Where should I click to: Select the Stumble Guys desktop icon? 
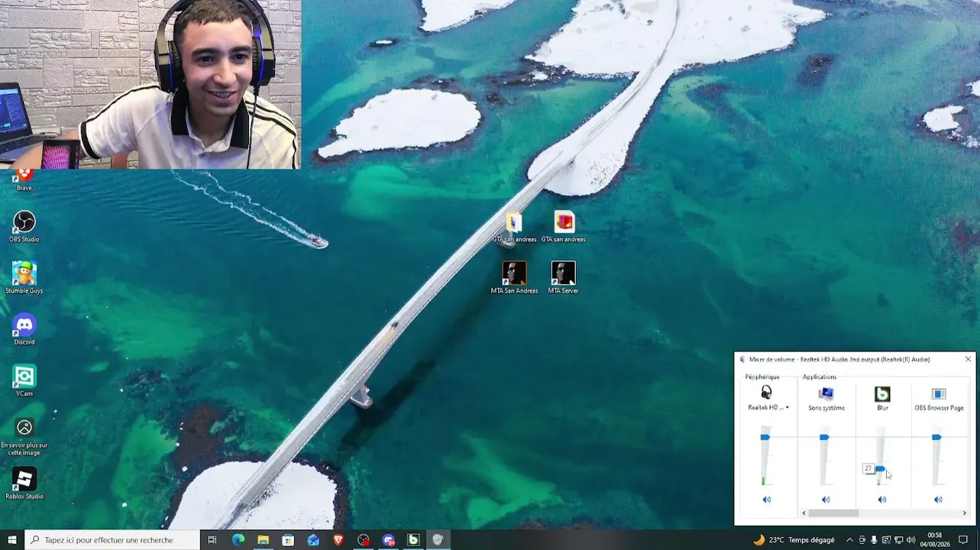tap(24, 278)
